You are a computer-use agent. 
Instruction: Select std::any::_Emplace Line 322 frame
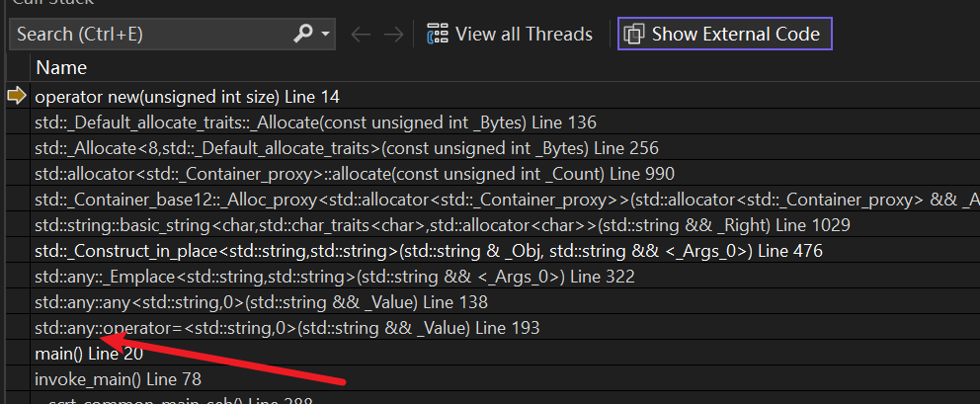coord(334,277)
